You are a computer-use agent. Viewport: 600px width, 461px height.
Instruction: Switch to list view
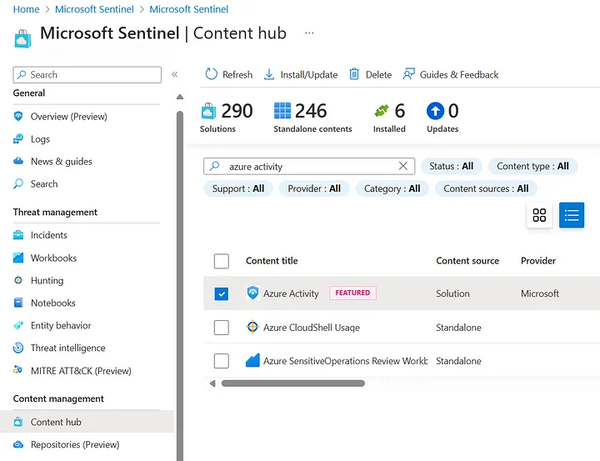pyautogui.click(x=571, y=215)
